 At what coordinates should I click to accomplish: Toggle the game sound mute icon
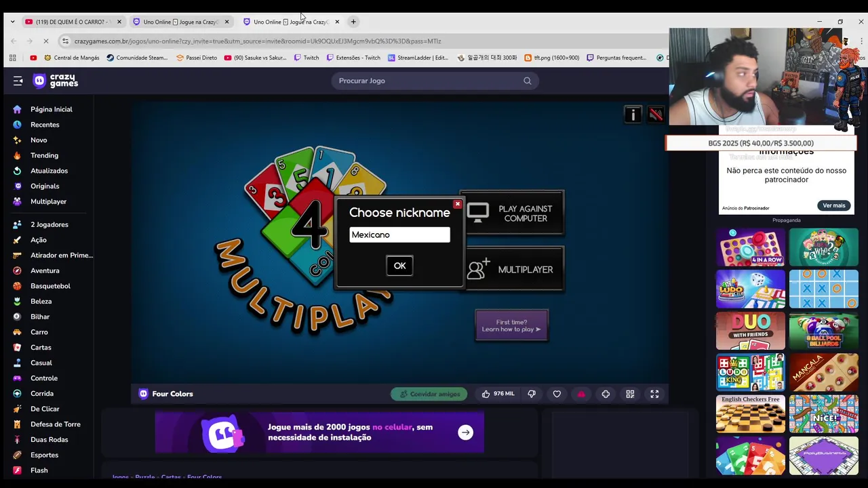tap(656, 115)
